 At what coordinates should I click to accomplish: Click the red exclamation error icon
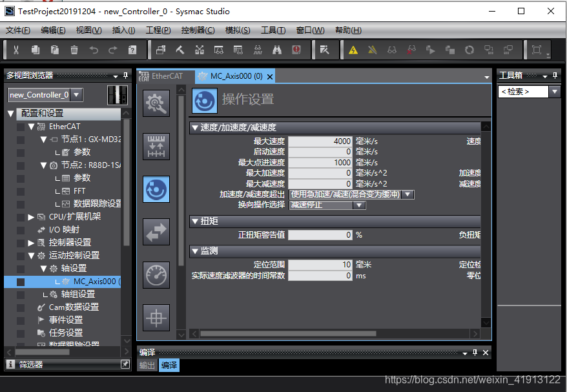296,50
